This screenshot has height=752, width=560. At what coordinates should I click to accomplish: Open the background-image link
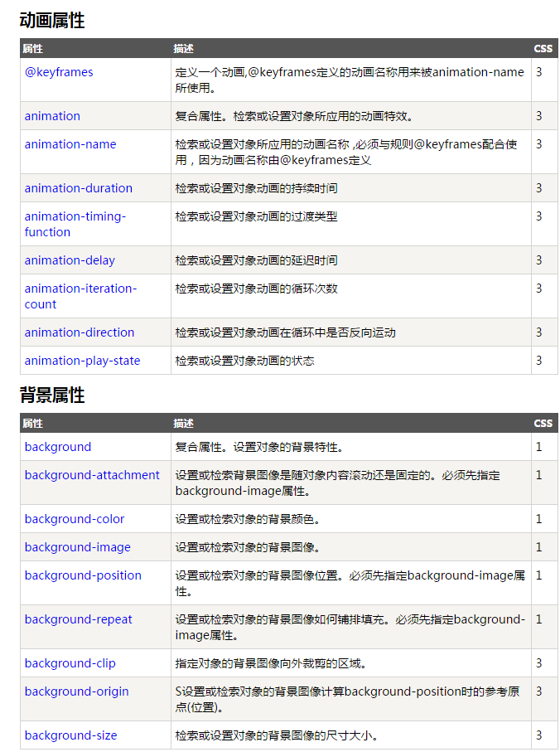pyautogui.click(x=78, y=548)
